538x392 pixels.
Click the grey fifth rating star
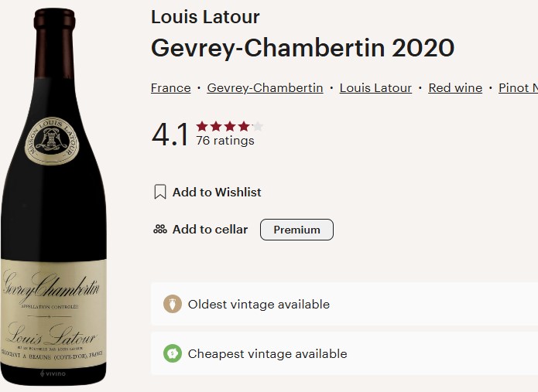click(258, 126)
